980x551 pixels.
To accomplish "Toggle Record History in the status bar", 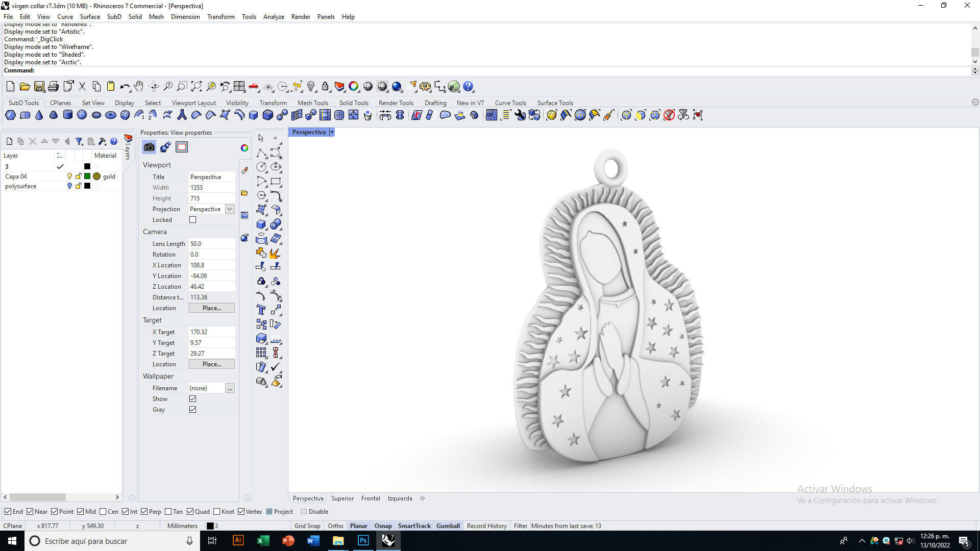I will (487, 526).
